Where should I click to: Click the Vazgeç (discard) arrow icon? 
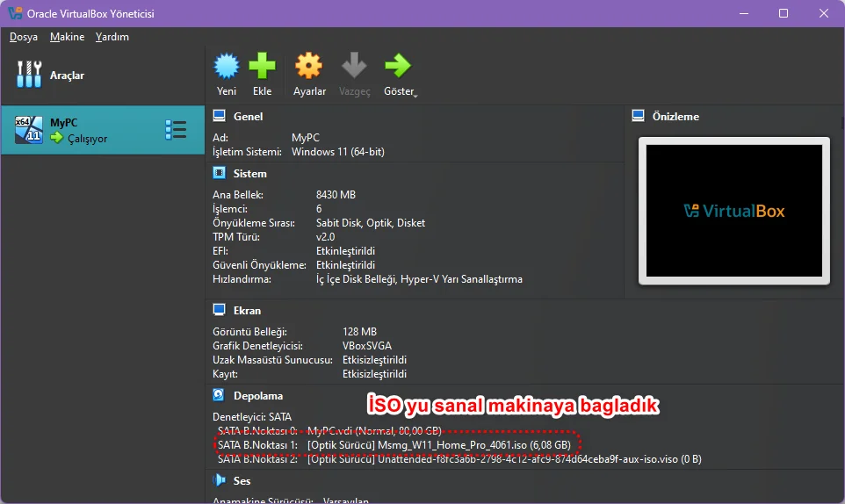coord(354,66)
